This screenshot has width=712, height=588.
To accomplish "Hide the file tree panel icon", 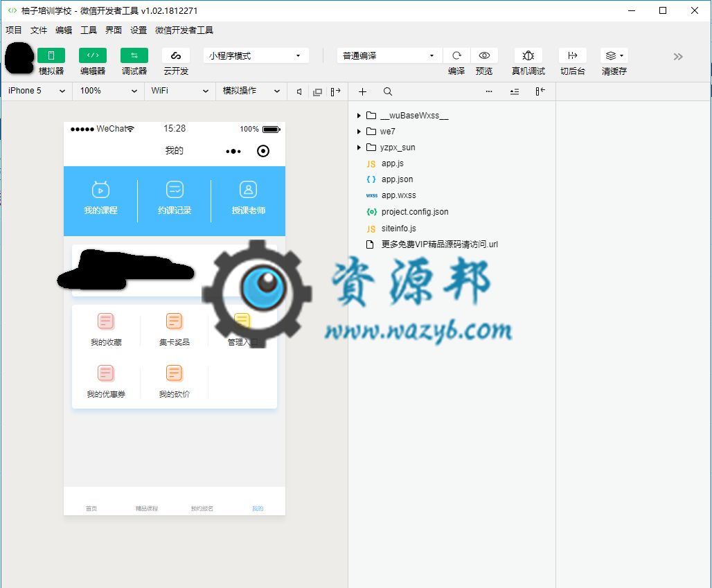I will [x=540, y=91].
